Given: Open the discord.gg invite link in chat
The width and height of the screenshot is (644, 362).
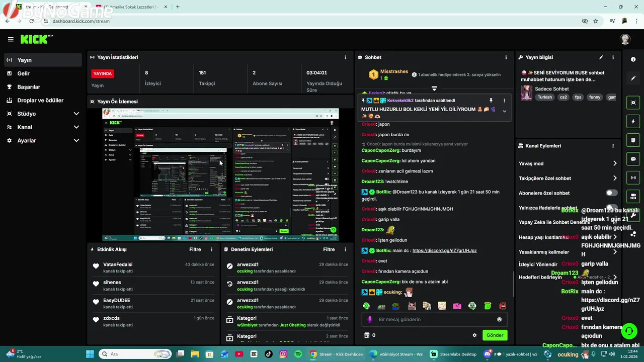Looking at the screenshot, I should tap(444, 250).
